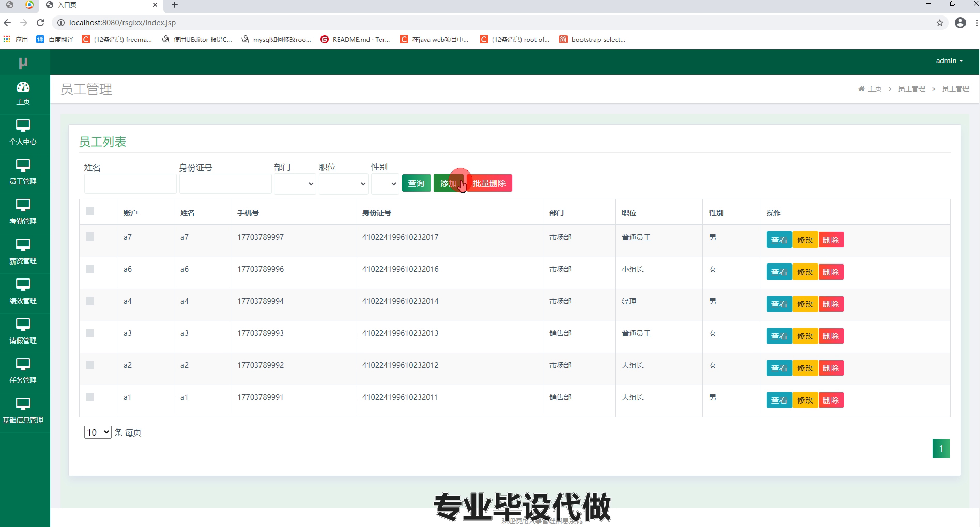Open 基础信息管理 in the sidebar
This screenshot has height=527, width=980.
click(x=23, y=411)
